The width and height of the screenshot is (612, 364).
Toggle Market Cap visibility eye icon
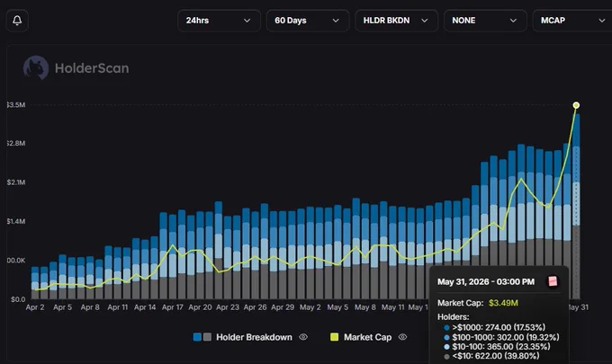(403, 337)
